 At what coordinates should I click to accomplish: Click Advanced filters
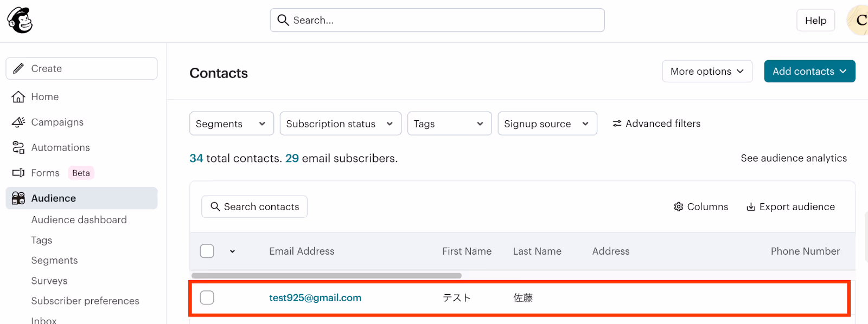(x=656, y=124)
